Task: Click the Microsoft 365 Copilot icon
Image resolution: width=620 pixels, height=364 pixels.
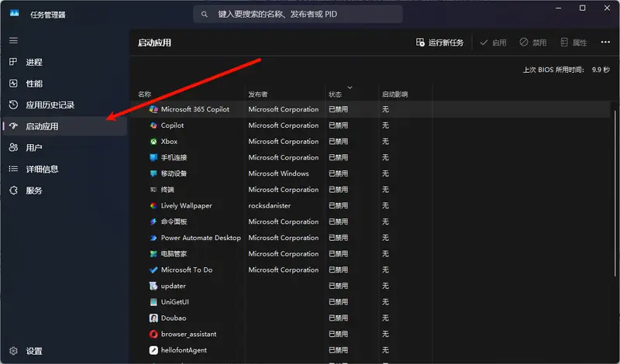Action: [153, 109]
